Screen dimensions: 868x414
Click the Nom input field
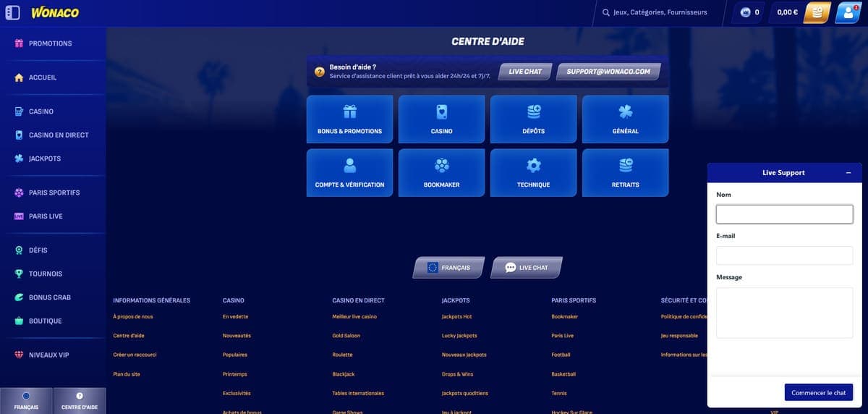(785, 214)
